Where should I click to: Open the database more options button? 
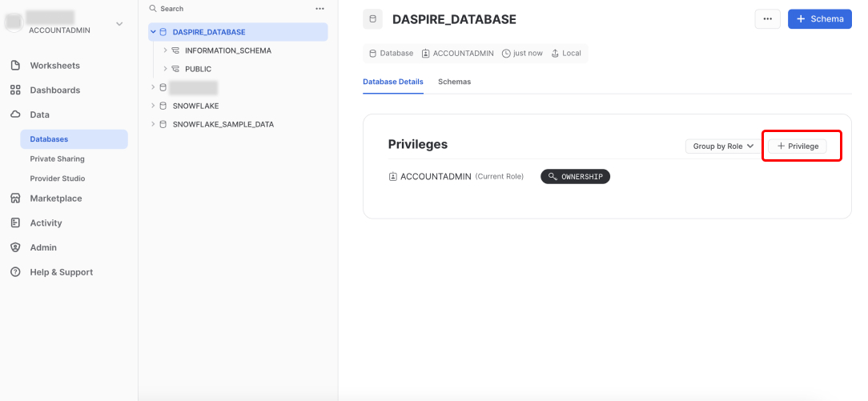point(767,18)
